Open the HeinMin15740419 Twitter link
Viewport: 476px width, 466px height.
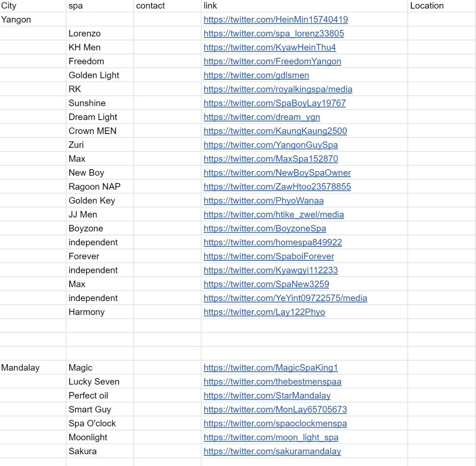[276, 19]
